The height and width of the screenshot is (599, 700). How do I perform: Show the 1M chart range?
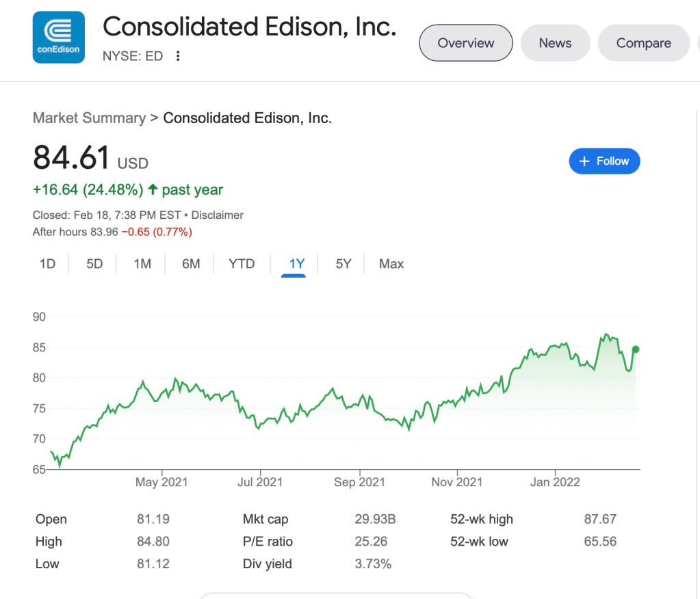coord(142,264)
